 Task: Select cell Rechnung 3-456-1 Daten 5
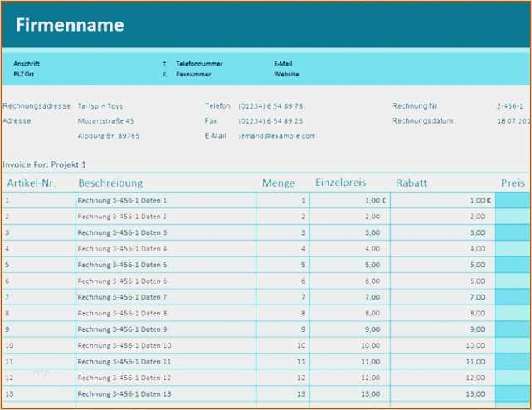click(x=166, y=265)
